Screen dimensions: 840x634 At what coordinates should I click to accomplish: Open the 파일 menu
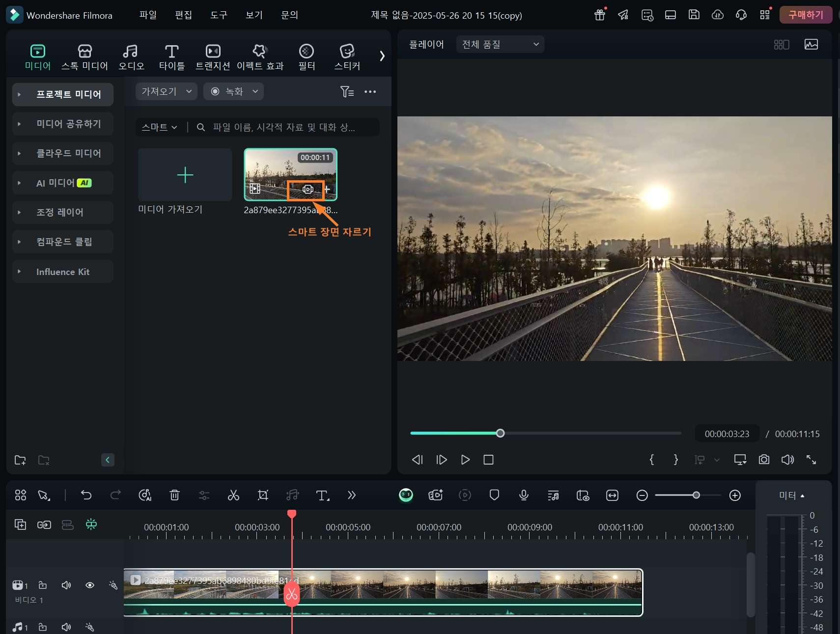148,15
